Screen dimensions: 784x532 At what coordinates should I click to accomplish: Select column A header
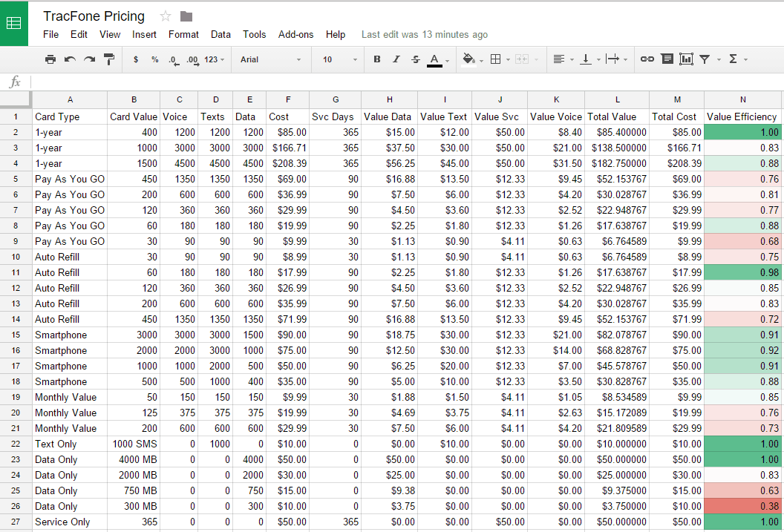70,99
